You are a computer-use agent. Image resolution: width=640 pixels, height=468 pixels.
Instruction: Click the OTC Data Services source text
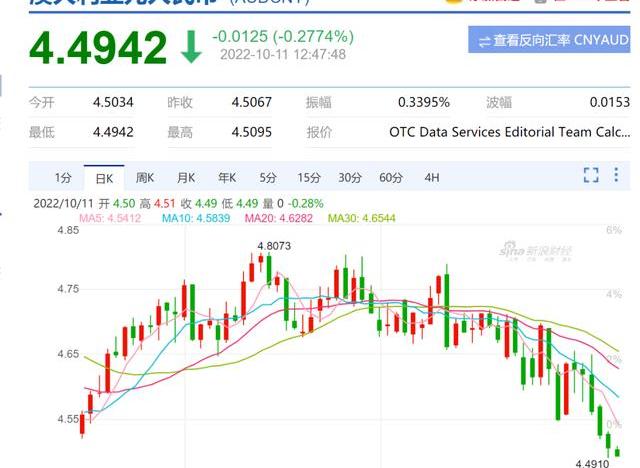[x=509, y=131]
